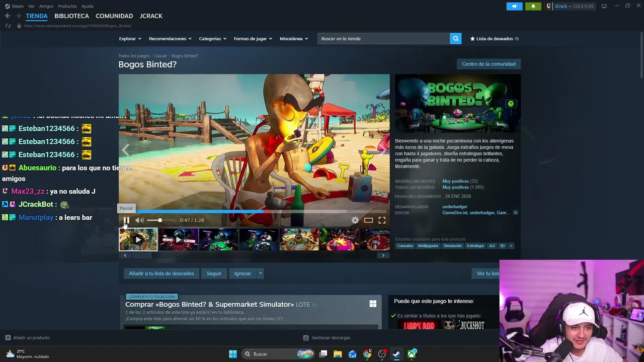The image size is (644, 362).
Task: Open the weather widget showing 21°C
Action: [x=28, y=354]
